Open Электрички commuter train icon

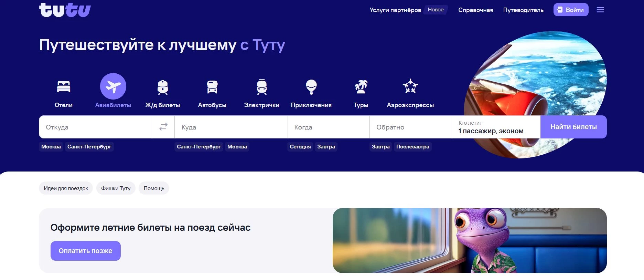point(262,87)
